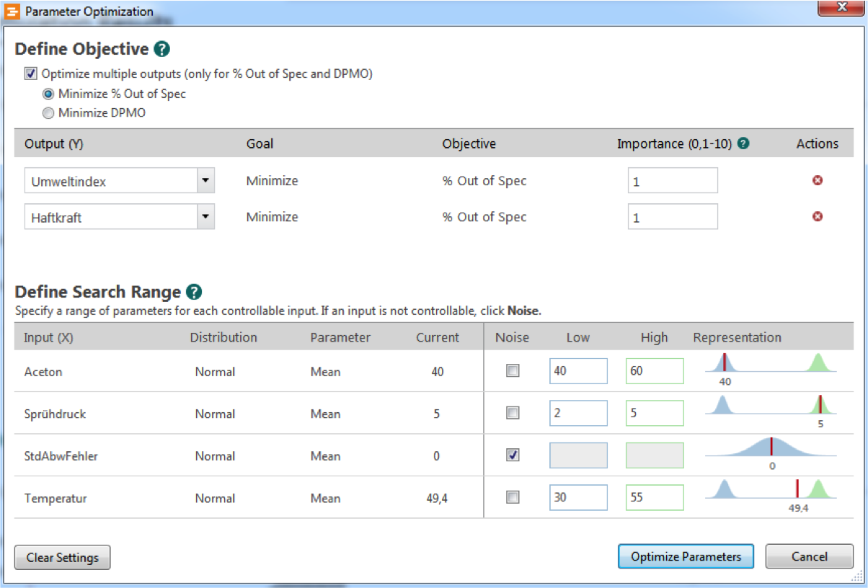Click the Output (Y) column header

[x=54, y=143]
